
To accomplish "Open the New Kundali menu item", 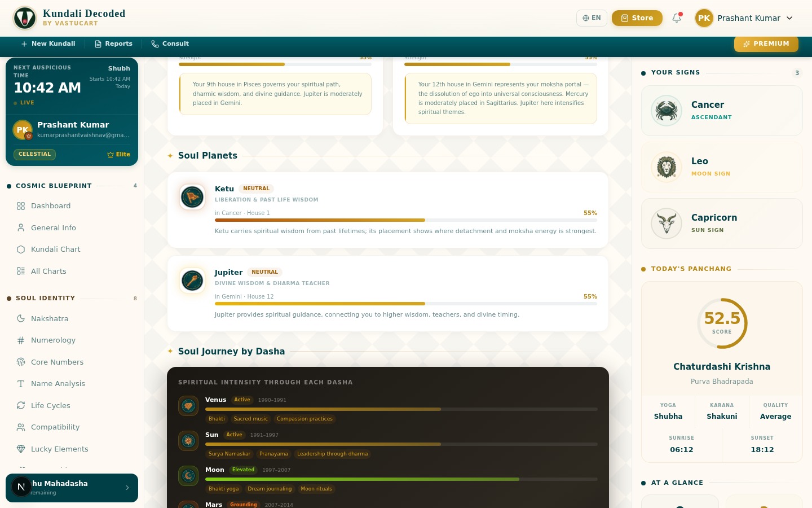I will click(x=48, y=44).
